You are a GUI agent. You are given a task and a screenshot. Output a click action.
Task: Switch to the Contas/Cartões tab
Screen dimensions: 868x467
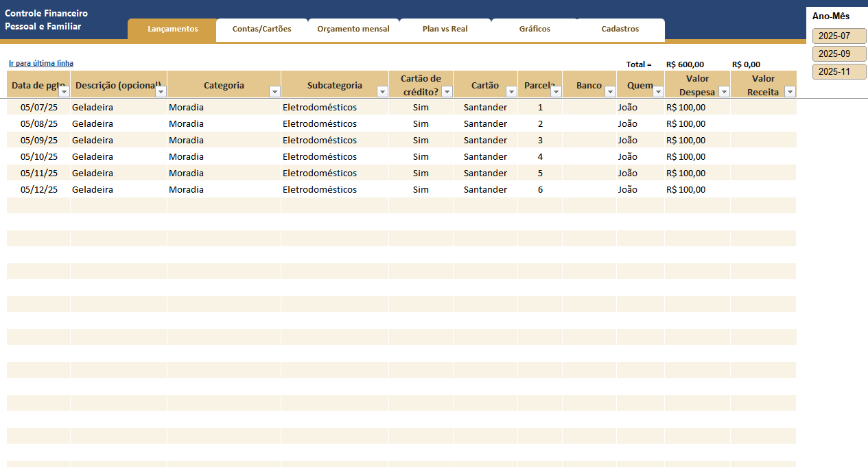click(x=261, y=29)
